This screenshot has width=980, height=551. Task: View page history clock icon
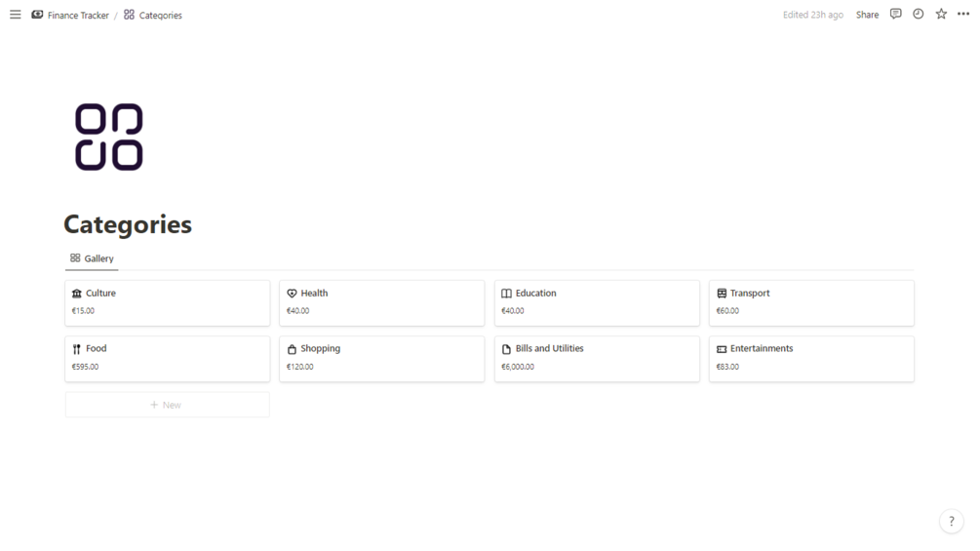[919, 14]
